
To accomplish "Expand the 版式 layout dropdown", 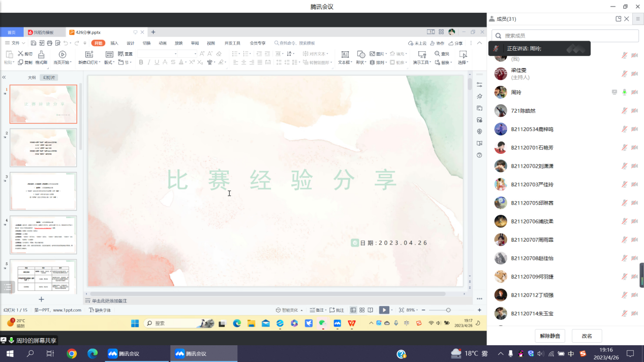I will point(109,62).
